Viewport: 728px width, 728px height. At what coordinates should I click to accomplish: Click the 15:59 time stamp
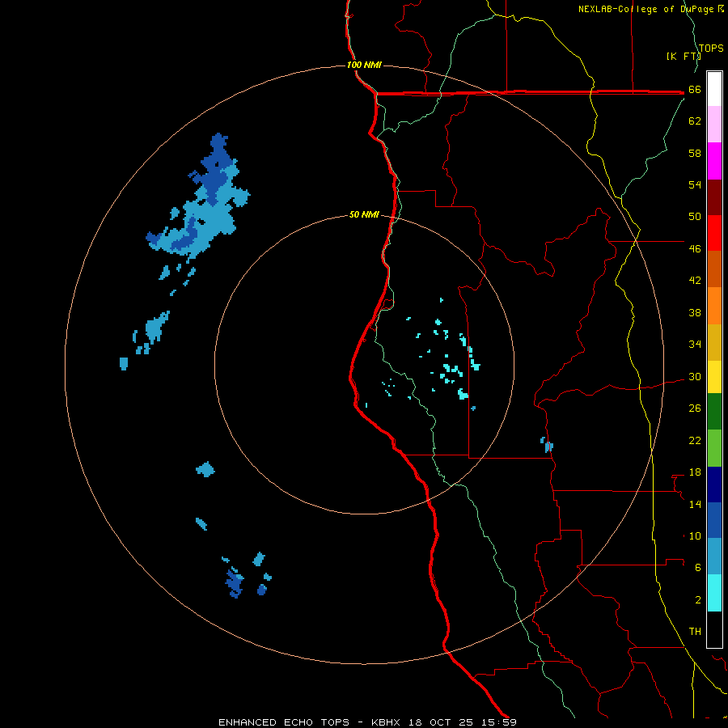(x=499, y=722)
